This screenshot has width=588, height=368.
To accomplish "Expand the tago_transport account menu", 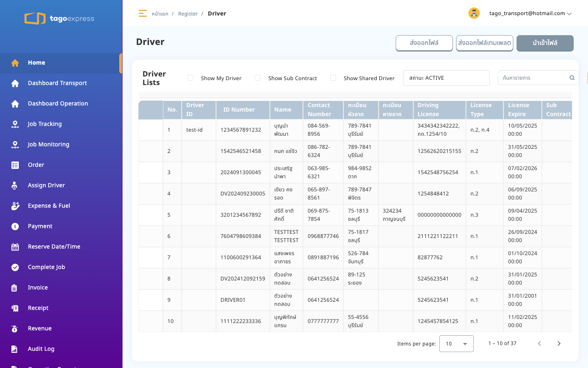I will click(x=530, y=13).
